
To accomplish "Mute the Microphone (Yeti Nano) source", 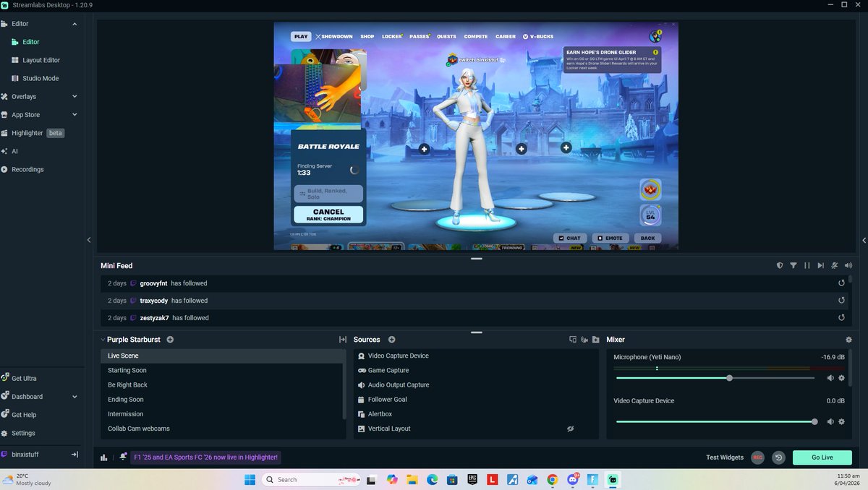I will tap(830, 378).
